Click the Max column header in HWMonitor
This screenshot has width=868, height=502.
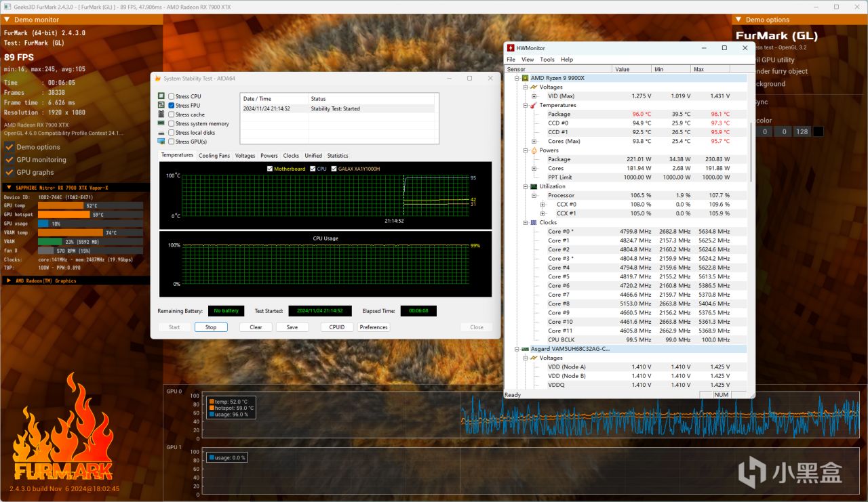(710, 69)
